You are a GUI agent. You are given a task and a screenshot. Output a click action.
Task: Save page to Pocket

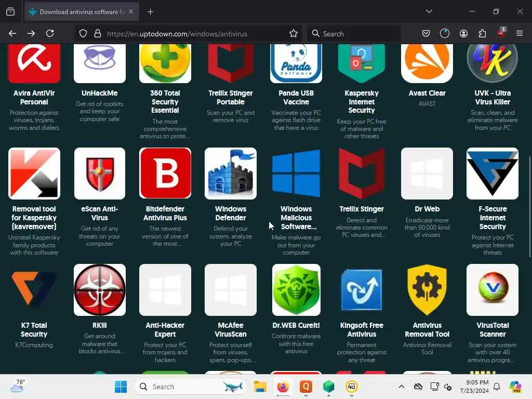tap(426, 33)
